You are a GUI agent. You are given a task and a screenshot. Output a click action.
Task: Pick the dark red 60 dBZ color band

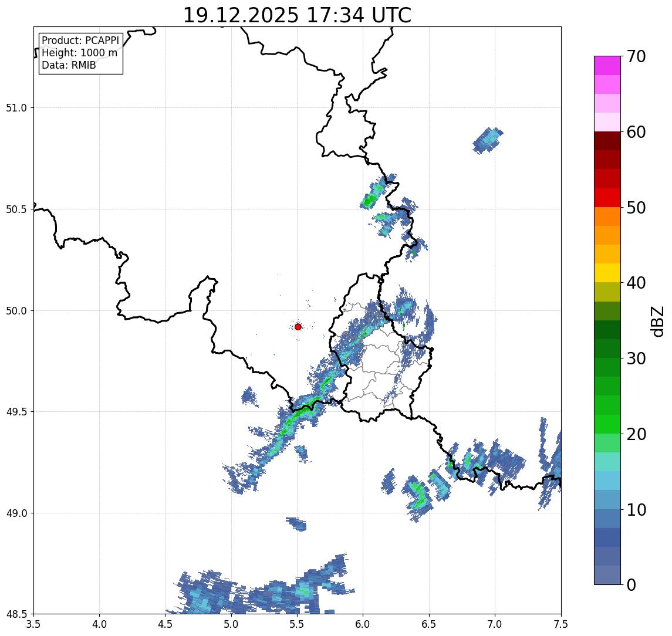(x=607, y=141)
